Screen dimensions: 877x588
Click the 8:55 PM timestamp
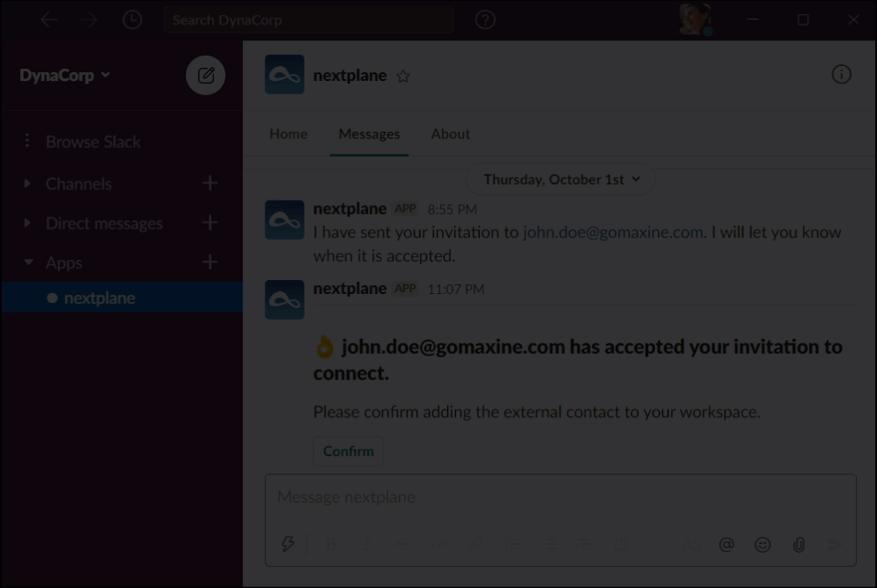[x=452, y=209]
